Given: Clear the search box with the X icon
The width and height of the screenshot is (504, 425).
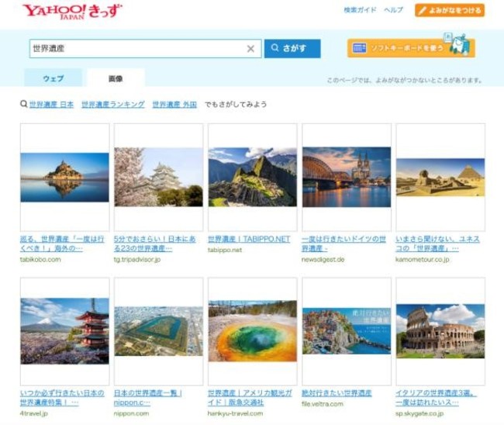Looking at the screenshot, I should 250,49.
